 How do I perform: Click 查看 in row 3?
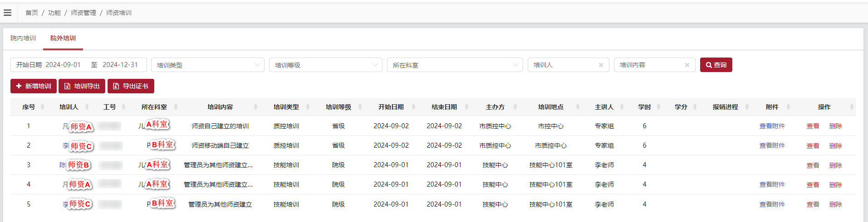(813, 165)
